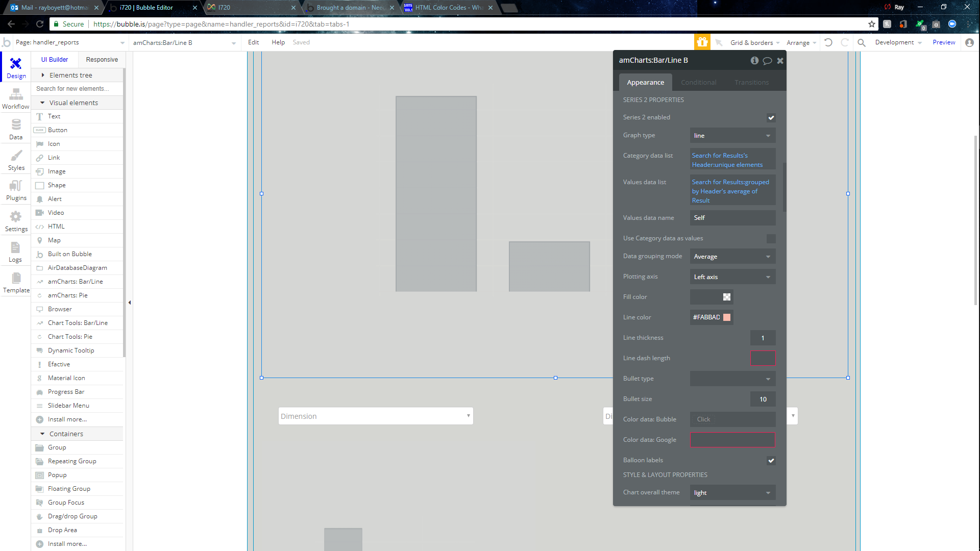
Task: Open the Workflow section
Action: tap(16, 99)
